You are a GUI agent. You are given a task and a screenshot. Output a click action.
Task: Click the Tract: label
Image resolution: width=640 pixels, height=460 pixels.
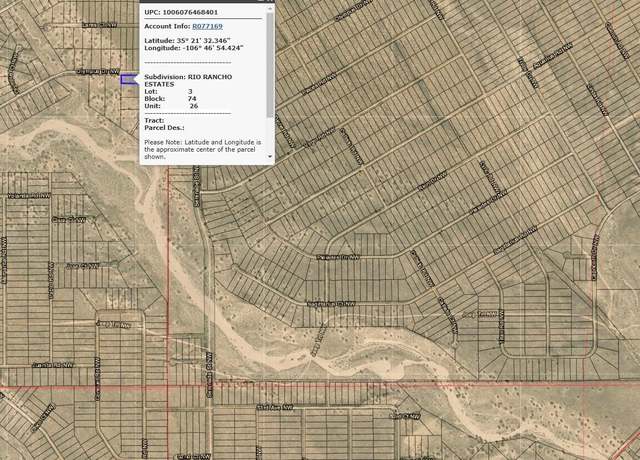click(154, 120)
